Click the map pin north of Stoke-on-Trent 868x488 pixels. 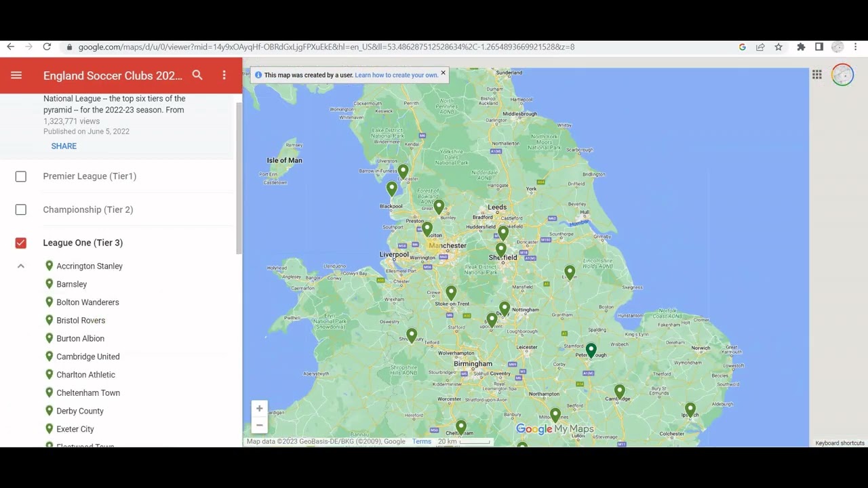coord(452,293)
